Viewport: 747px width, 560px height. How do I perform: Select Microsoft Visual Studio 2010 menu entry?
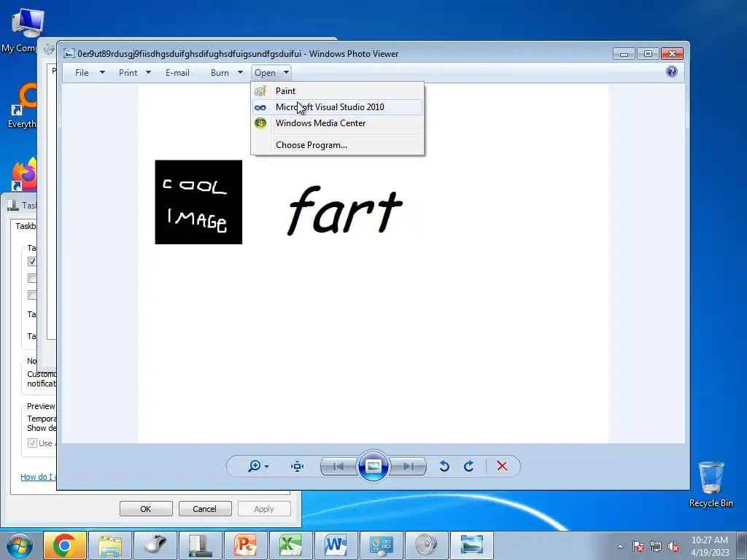tap(337, 107)
